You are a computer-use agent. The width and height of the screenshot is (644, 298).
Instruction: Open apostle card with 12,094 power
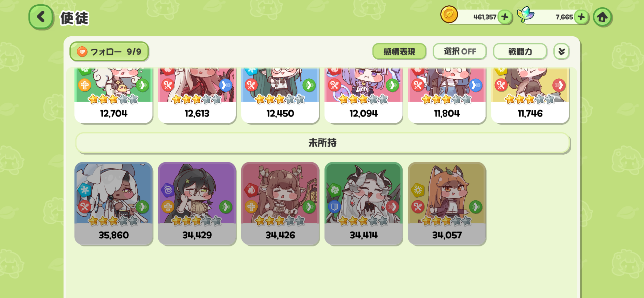[x=363, y=96]
